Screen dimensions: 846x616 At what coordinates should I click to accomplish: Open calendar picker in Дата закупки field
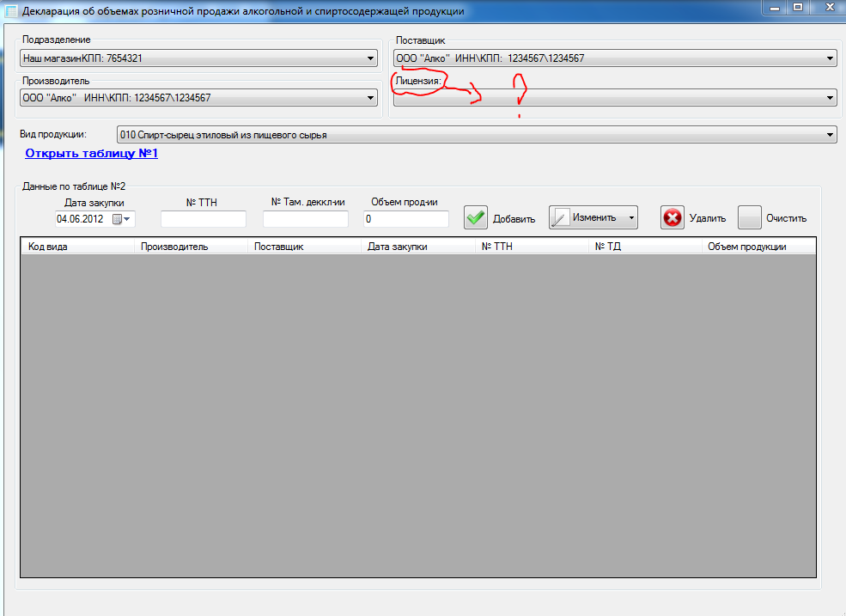[x=121, y=219]
